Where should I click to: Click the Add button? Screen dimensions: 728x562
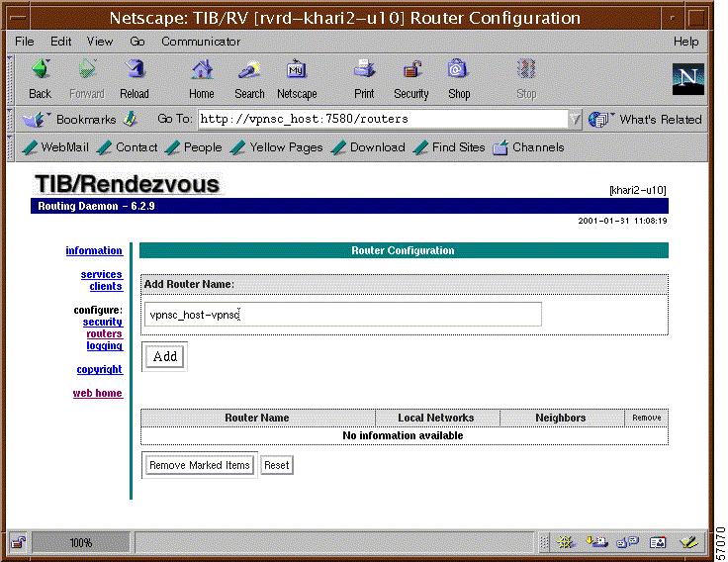(x=165, y=356)
